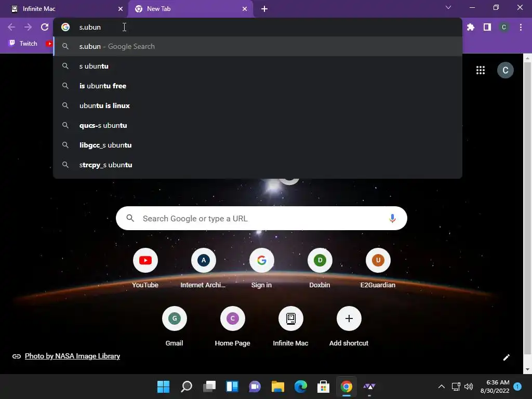Open the purple app icon on taskbar

(369, 387)
